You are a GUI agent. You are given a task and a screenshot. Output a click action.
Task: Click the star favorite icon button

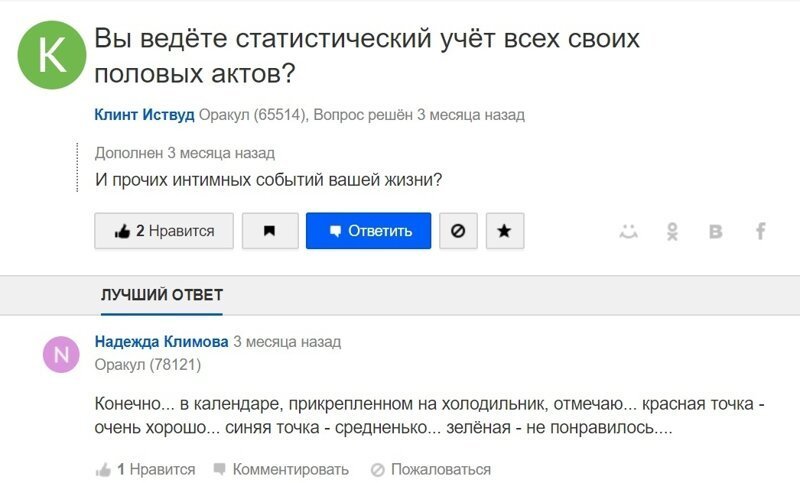click(x=504, y=231)
